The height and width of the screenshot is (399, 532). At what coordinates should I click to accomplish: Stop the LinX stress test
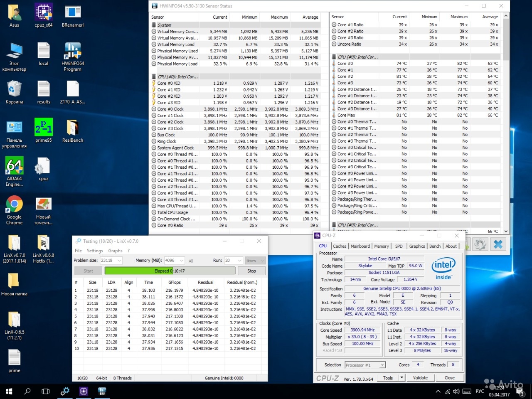251,271
